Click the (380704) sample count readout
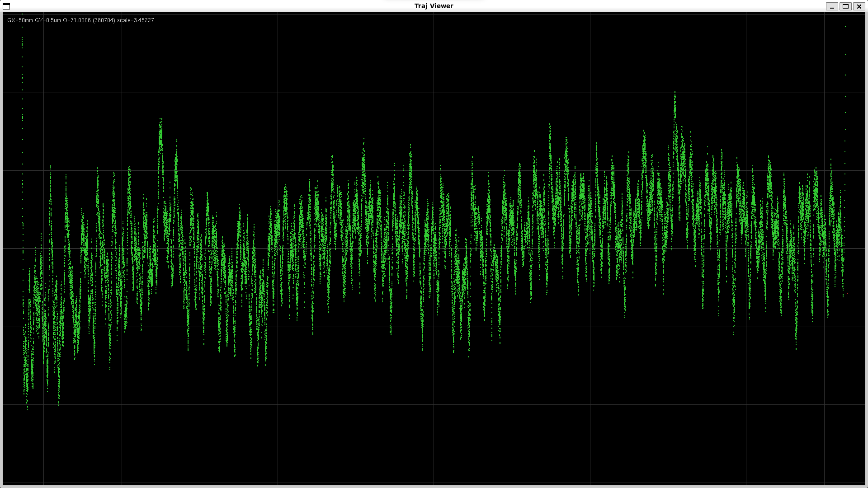This screenshot has width=868, height=488. (x=104, y=20)
